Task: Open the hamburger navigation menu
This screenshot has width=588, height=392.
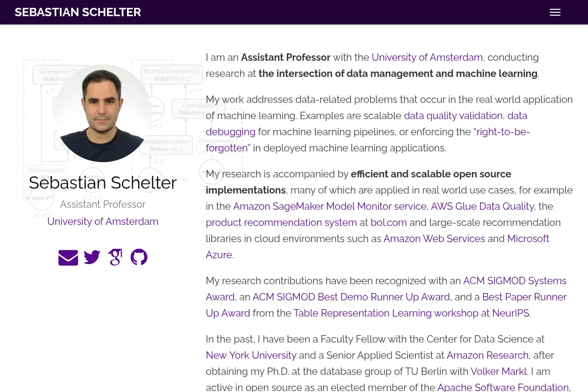Action: (x=555, y=12)
